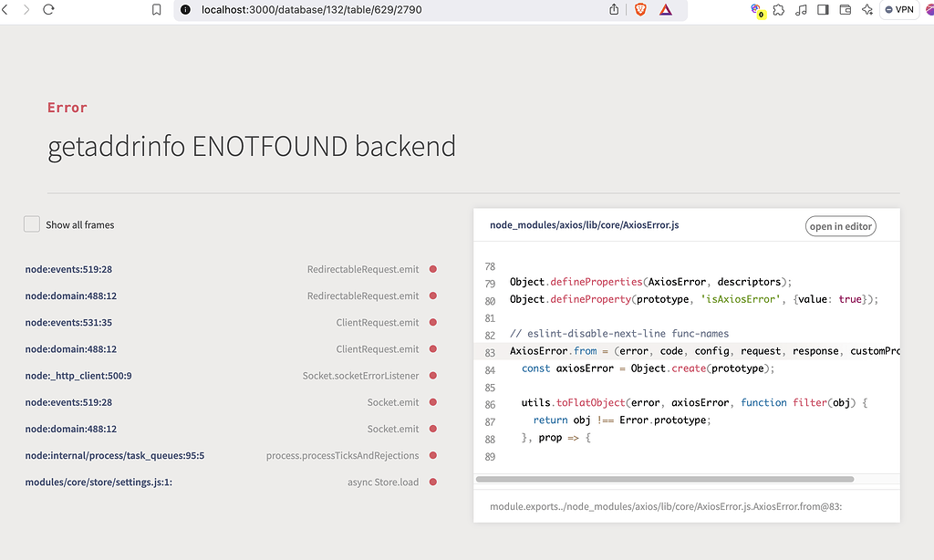Click the site info shield in the address bar
This screenshot has width=934, height=560.
pos(185,10)
